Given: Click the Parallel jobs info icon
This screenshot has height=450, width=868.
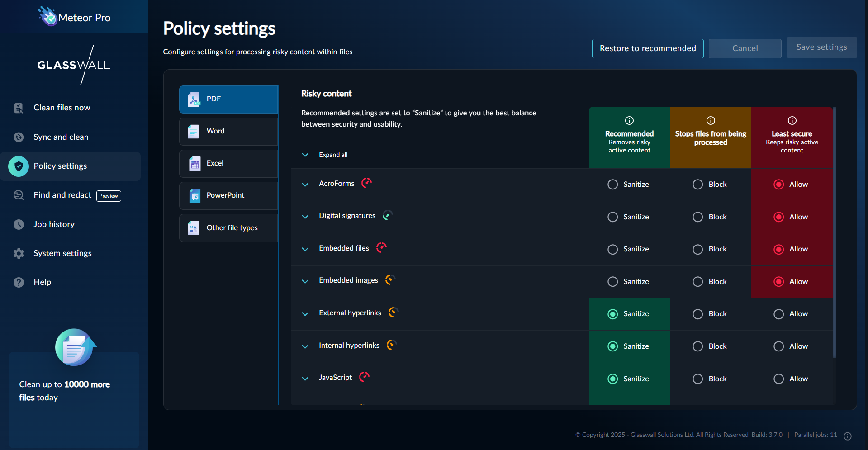Looking at the screenshot, I should (x=848, y=436).
